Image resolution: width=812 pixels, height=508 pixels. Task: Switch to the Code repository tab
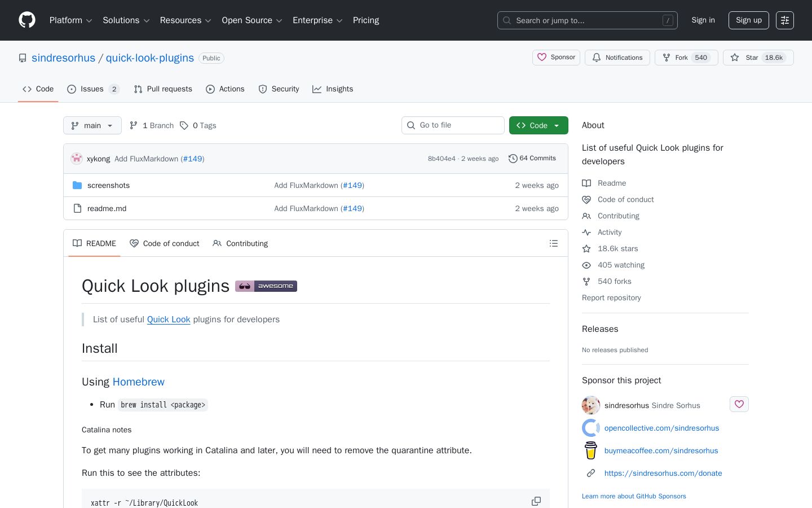pos(38,89)
